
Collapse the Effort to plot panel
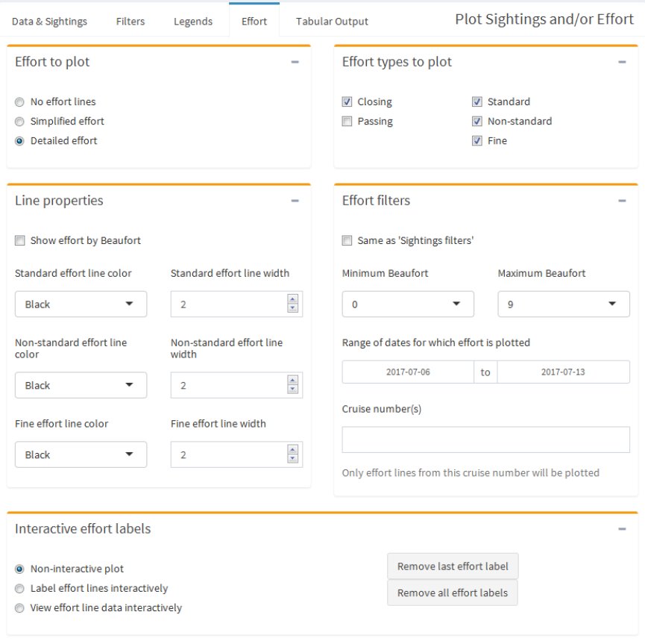(x=295, y=62)
